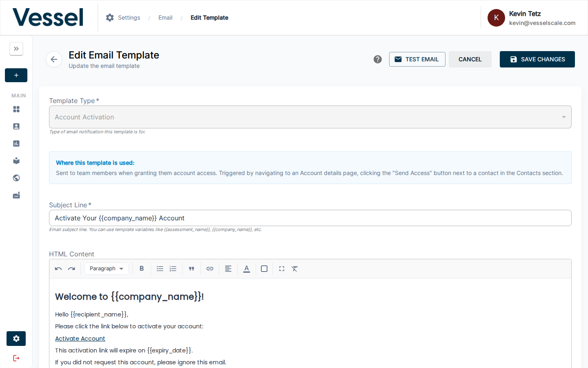The image size is (588, 368).
Task: Redo the last editor action
Action: tap(71, 269)
